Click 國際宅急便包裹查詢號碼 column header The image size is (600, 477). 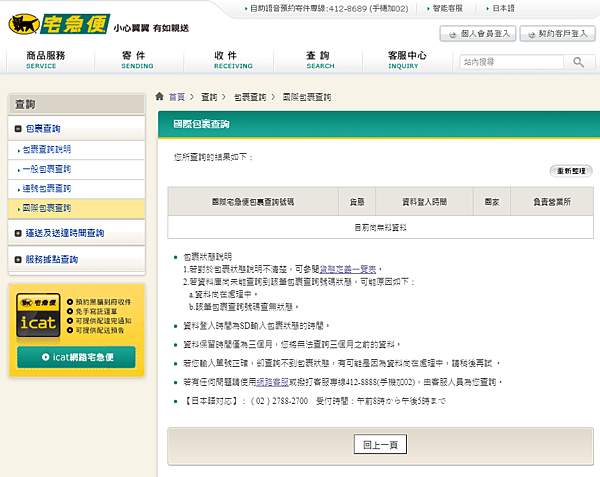(x=253, y=202)
